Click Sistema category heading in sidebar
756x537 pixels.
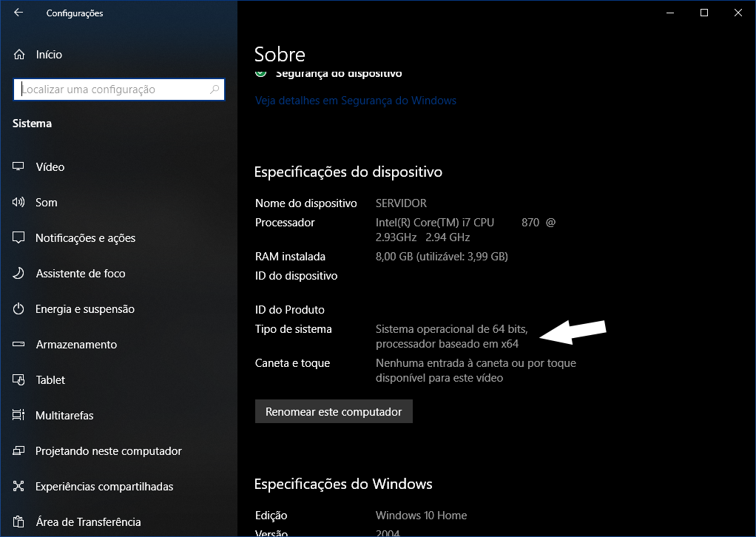click(32, 124)
